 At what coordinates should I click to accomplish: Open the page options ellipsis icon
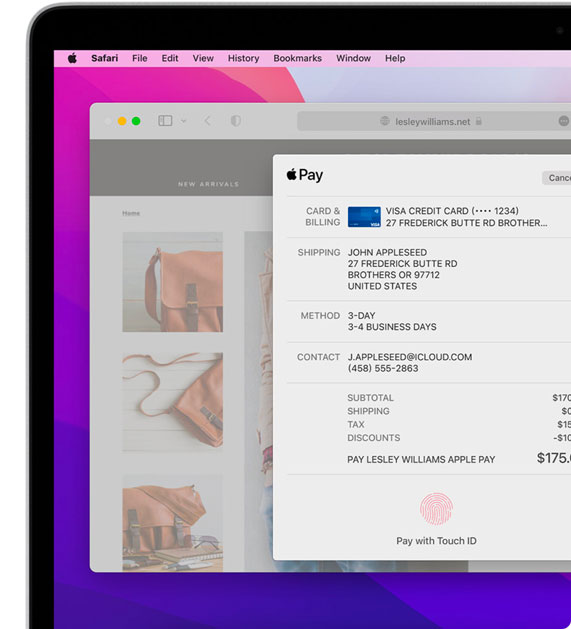point(563,121)
